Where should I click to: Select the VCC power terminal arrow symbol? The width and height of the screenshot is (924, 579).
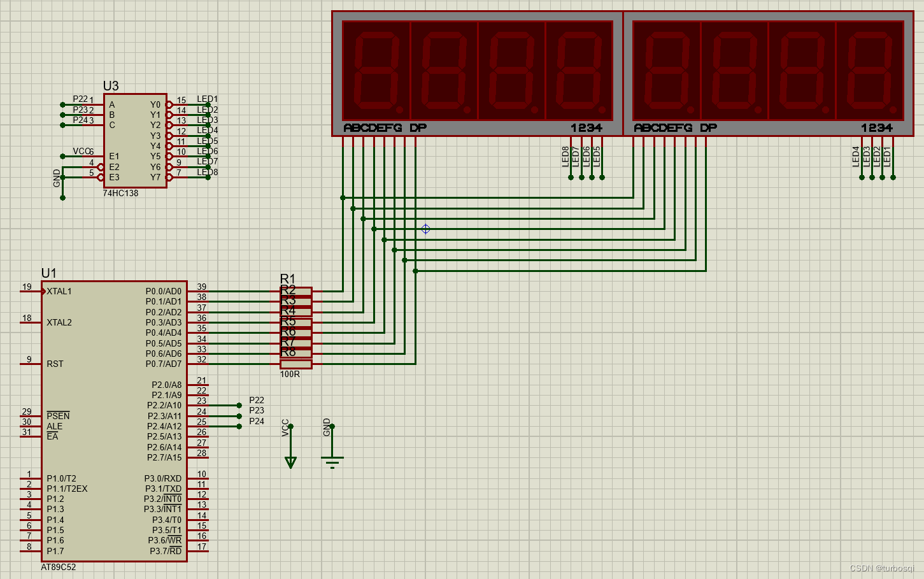pos(290,462)
